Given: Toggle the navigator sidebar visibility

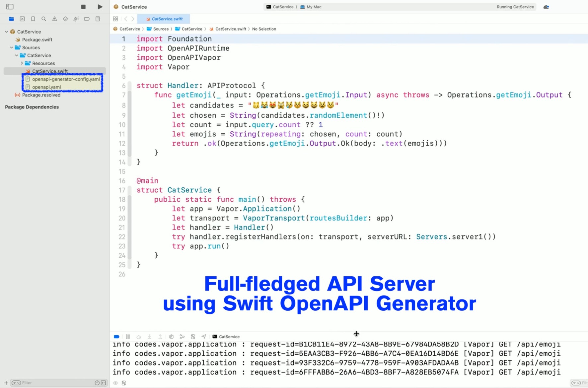Looking at the screenshot, I should coord(10,7).
